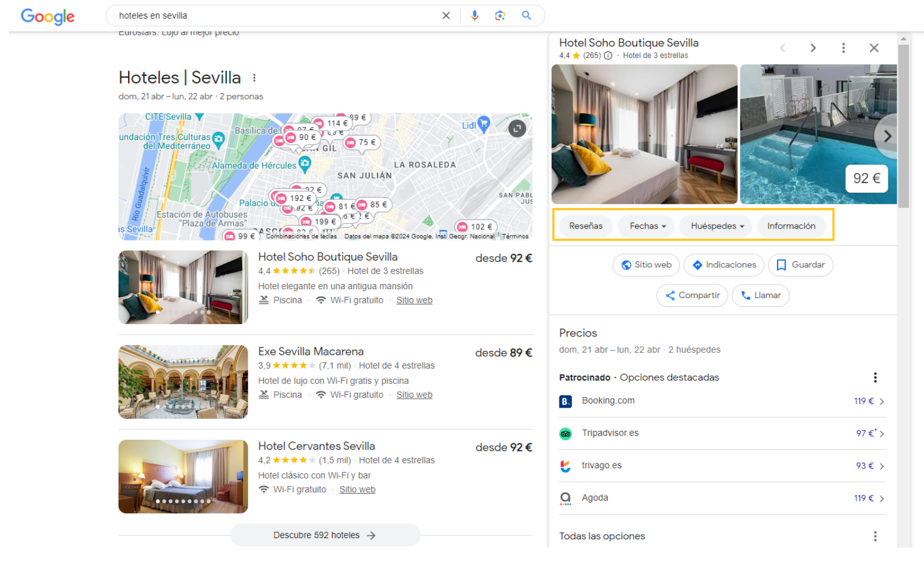Image resolution: width=924 pixels, height=563 pixels.
Task: Open Sitio web link for Exe Sevilla Macarena
Action: tap(414, 395)
